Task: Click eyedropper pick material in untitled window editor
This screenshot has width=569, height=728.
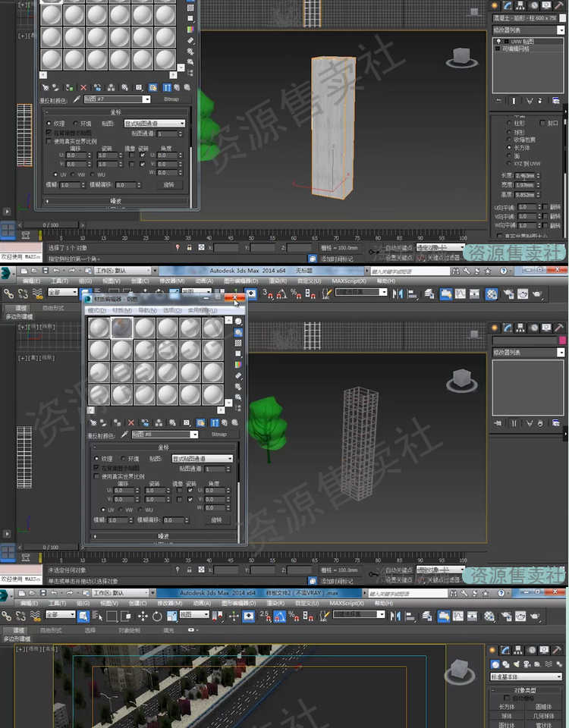Action: (x=124, y=434)
